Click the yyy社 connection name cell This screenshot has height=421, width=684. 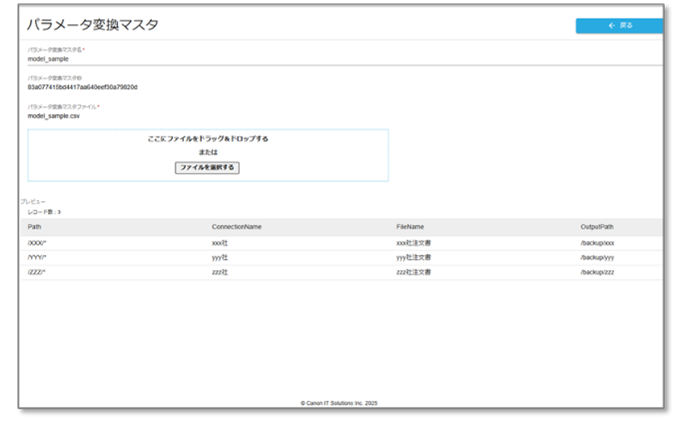(220, 258)
